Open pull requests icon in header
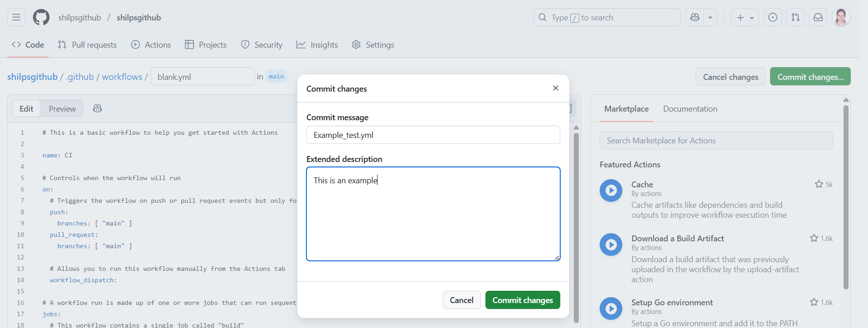Screen dimensions: 868x328 795,17
